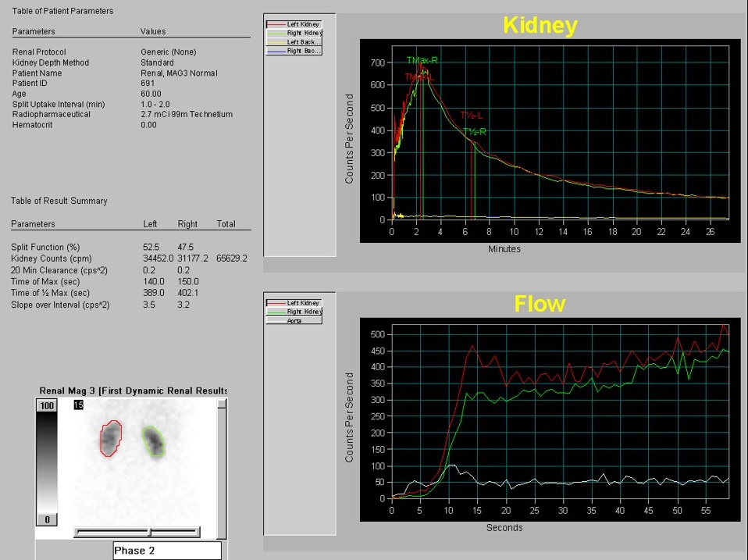Toggle Left Kidney curve in Flow legend
748x560 pixels.
(x=294, y=302)
